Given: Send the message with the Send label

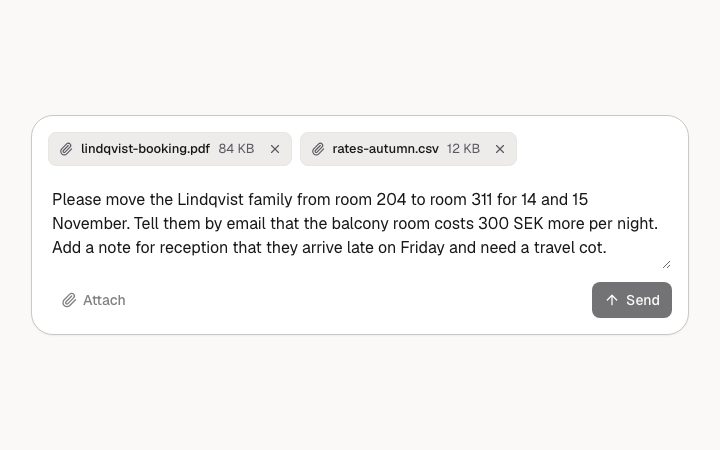Looking at the screenshot, I should click(x=642, y=300).
